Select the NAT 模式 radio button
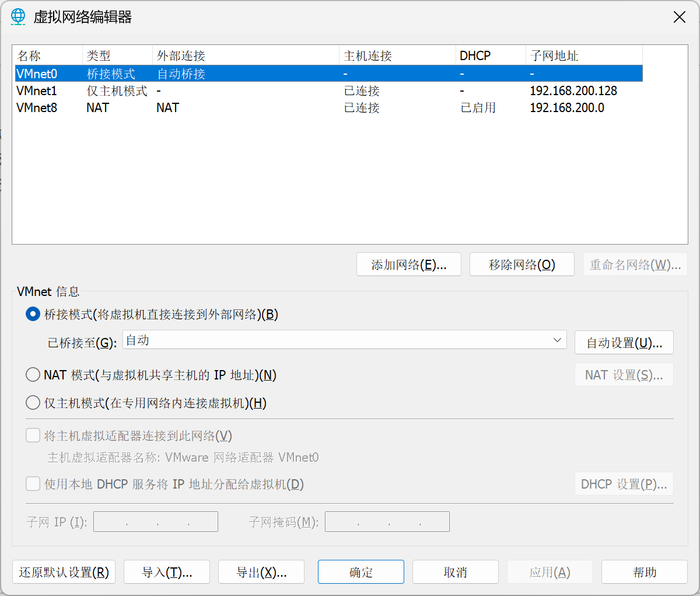This screenshot has width=700, height=596. (33, 375)
